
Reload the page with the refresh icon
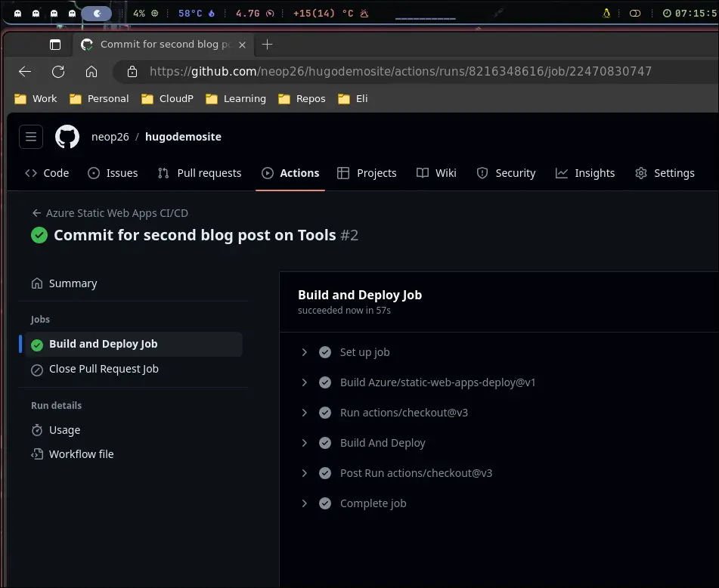coord(58,72)
